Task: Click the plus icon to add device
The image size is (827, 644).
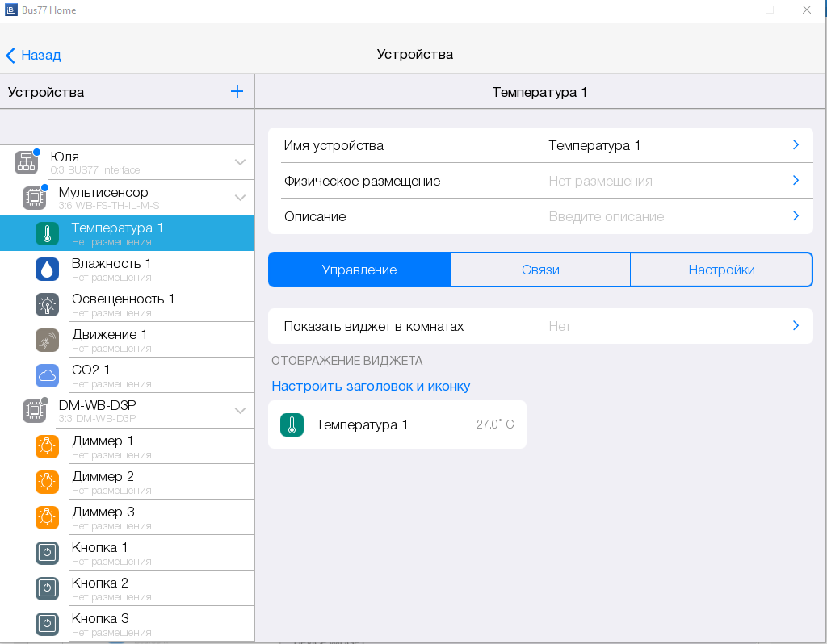Action: tap(237, 91)
